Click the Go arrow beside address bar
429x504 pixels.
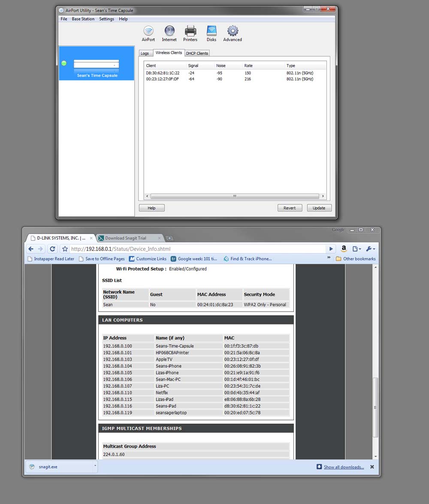point(331,249)
